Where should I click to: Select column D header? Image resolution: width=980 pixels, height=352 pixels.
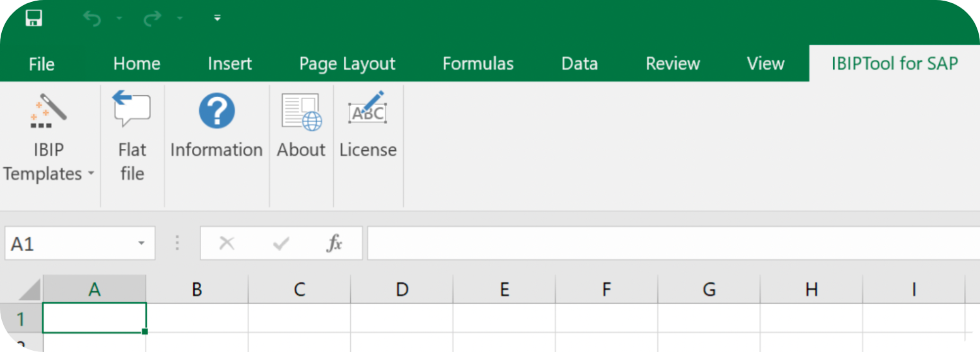click(x=401, y=289)
